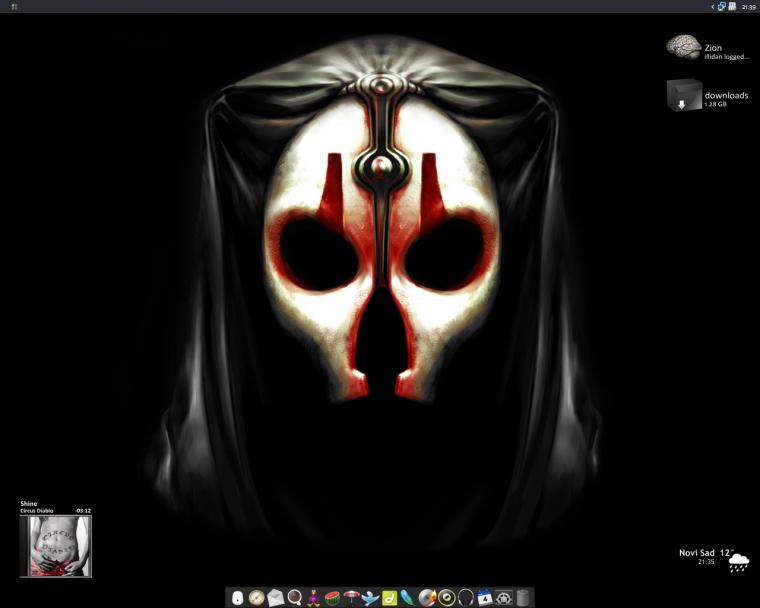Open the headphones dock icon

465,597
